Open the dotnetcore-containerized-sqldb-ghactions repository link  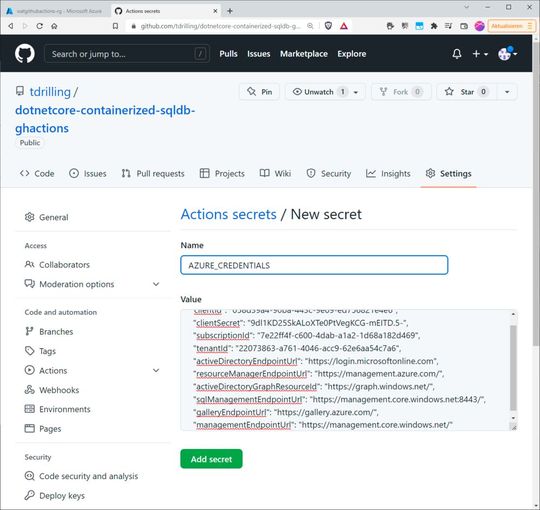click(x=105, y=119)
